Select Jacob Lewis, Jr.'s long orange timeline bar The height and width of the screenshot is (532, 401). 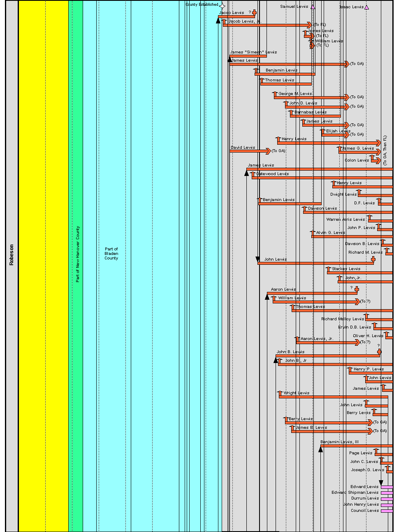[x=267, y=24]
